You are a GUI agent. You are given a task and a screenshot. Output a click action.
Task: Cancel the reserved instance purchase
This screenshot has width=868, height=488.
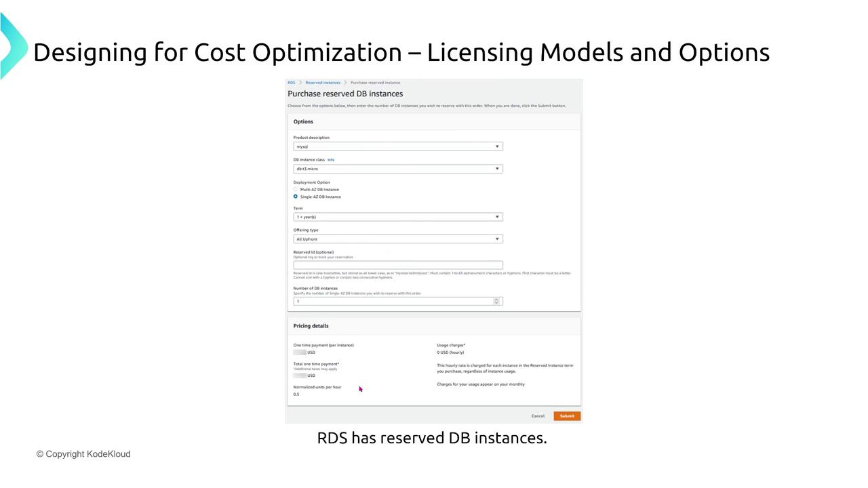point(538,416)
